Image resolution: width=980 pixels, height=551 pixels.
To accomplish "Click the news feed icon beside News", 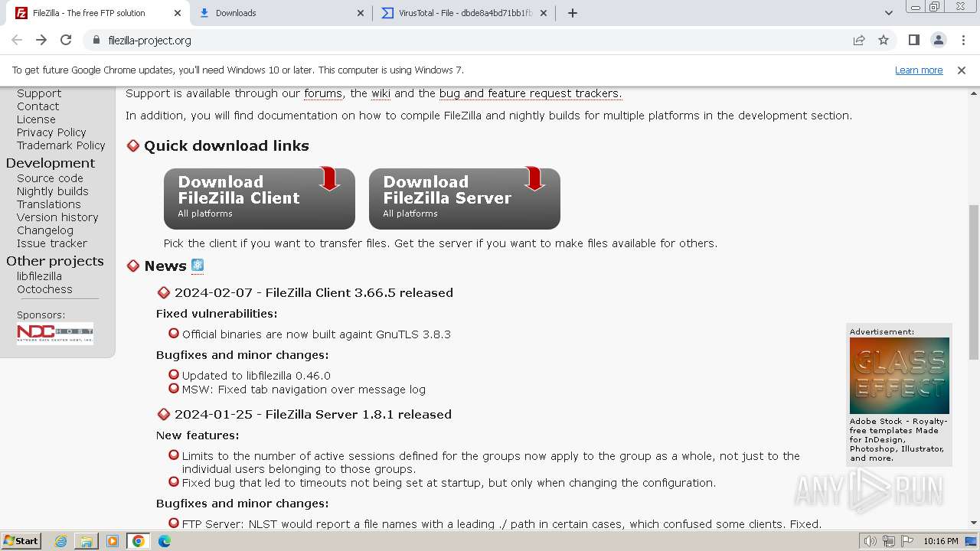I will 198,266.
